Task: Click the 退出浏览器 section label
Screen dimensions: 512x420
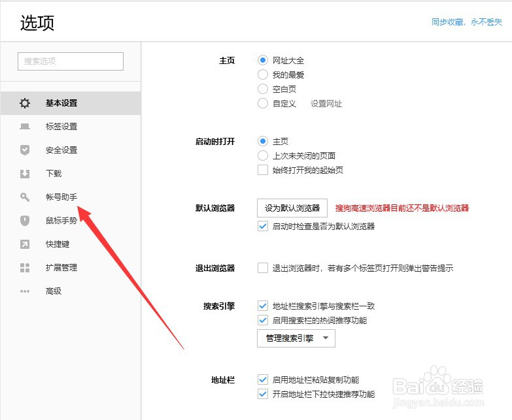Action: [x=215, y=268]
